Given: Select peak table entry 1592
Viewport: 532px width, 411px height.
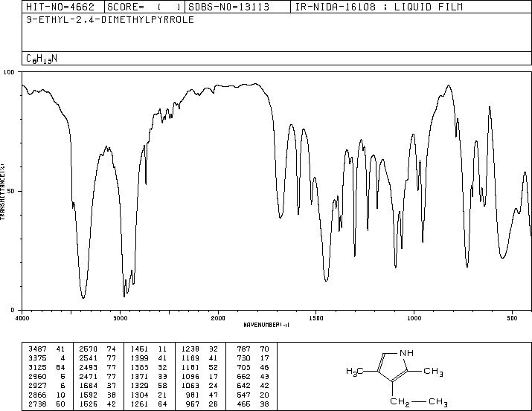Looking at the screenshot, I should [89, 395].
